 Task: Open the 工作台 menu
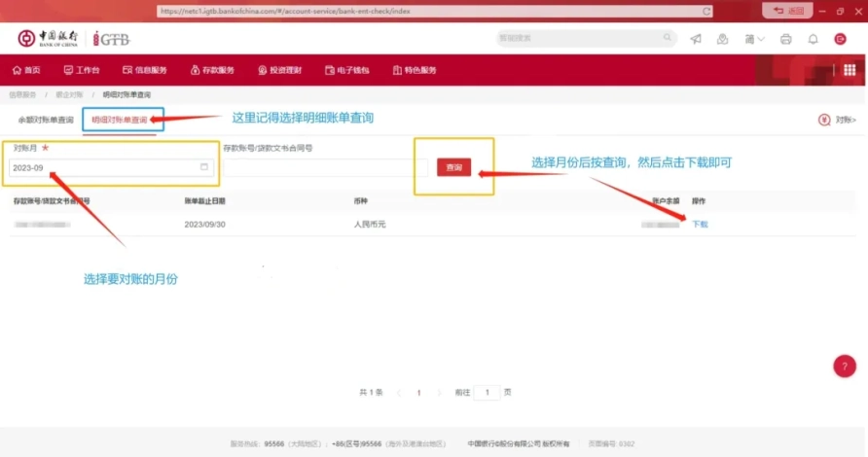click(x=82, y=70)
